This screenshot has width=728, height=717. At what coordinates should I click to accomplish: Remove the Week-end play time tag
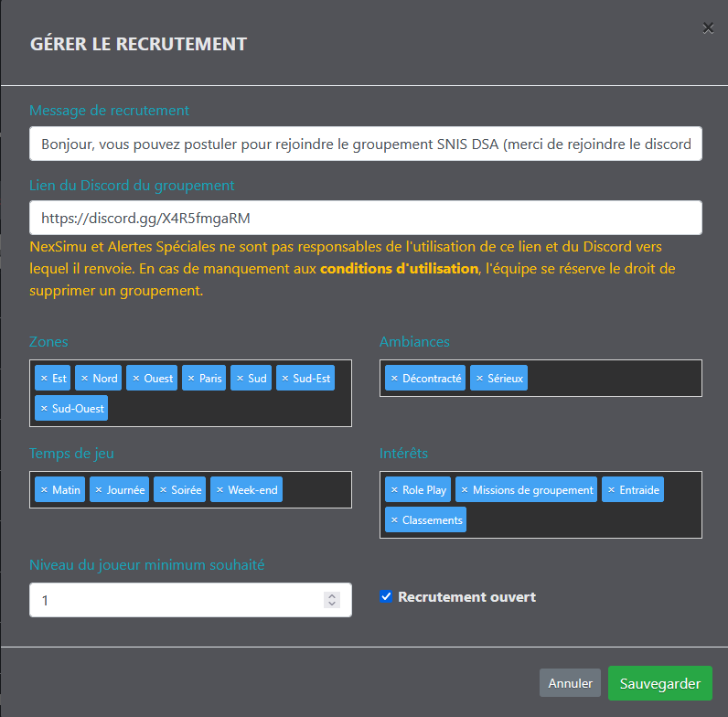pos(219,490)
